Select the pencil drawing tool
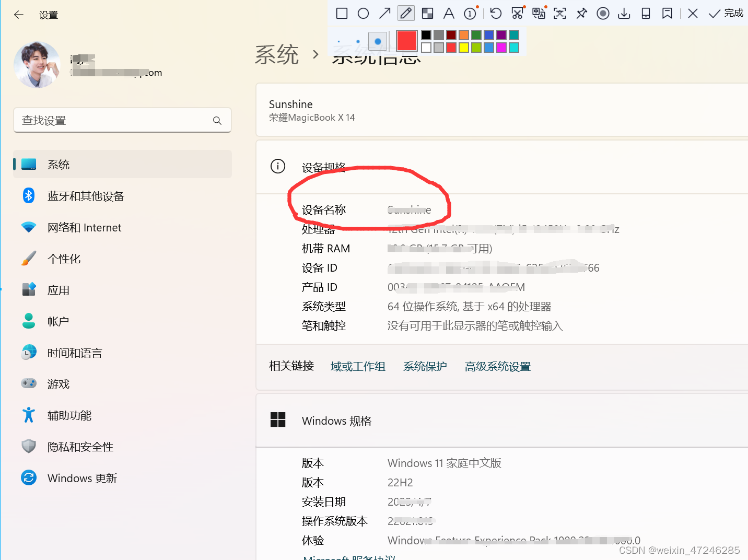Screen dimensions: 748x560 pyautogui.click(x=406, y=13)
